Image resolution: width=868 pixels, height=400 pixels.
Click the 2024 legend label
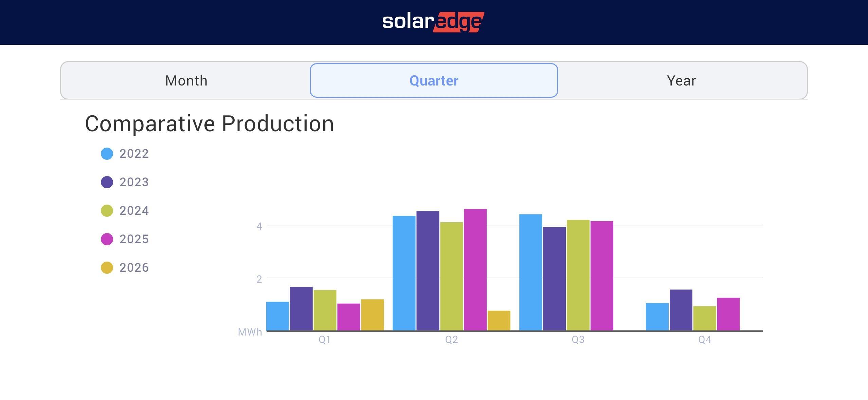click(x=134, y=211)
